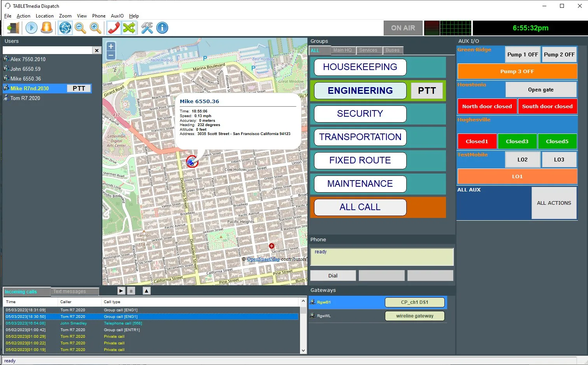
Task: Toggle Pump 1 OFF in Green Ridge
Action: click(522, 55)
